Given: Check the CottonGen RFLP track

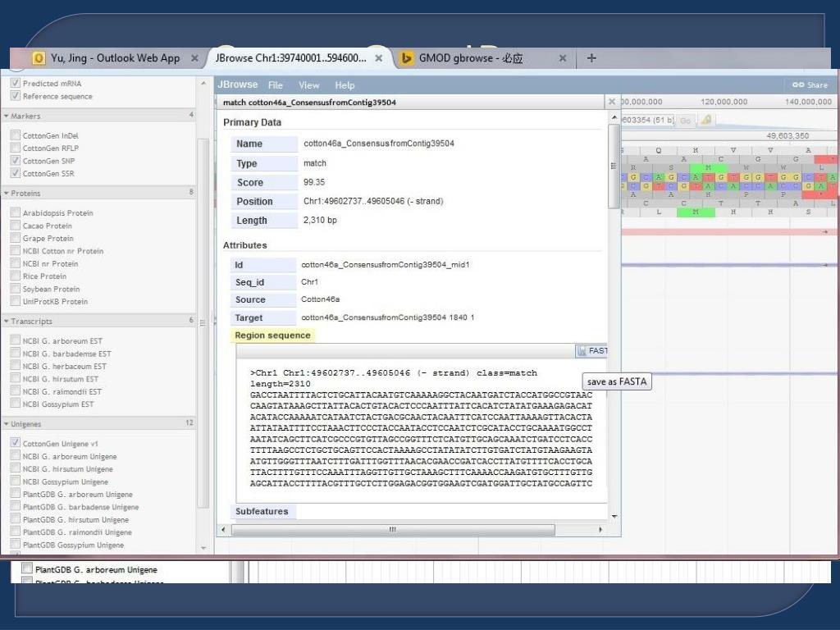Looking at the screenshot, I should (15, 148).
